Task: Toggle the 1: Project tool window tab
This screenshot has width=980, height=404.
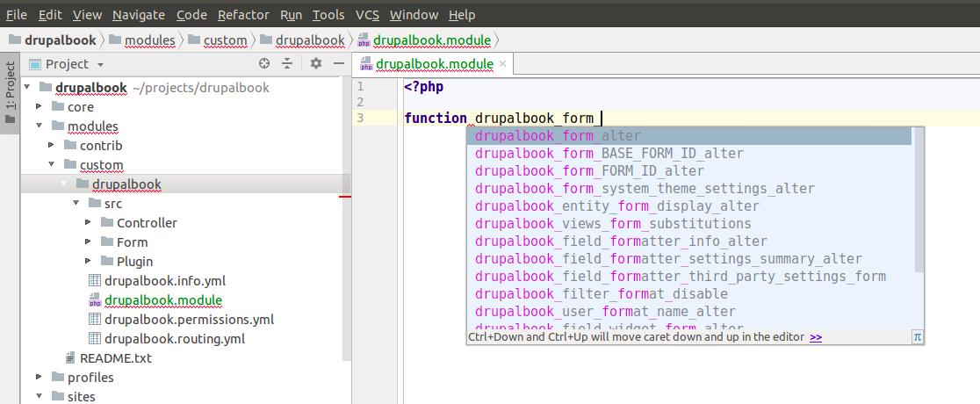Action: tap(10, 92)
